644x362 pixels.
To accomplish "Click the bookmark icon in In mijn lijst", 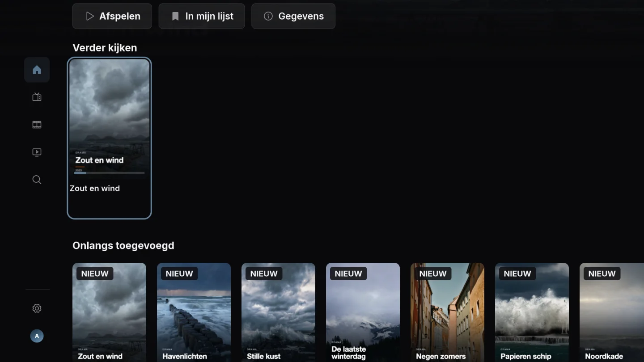I will tap(175, 16).
